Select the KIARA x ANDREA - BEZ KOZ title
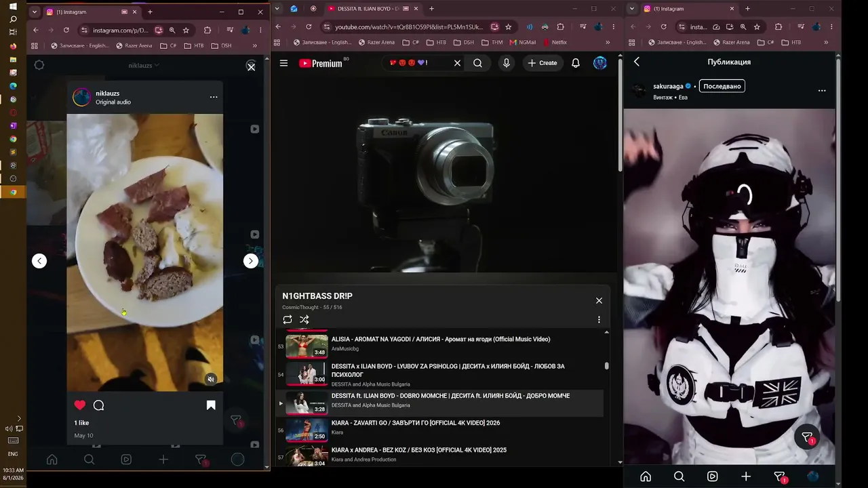The height and width of the screenshot is (488, 868). click(418, 450)
